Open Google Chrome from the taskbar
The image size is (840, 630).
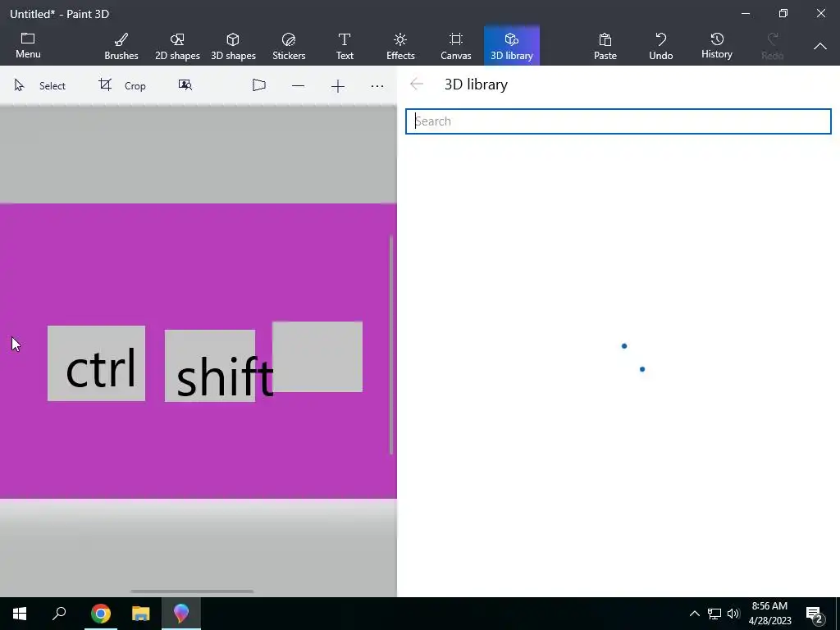pos(101,614)
